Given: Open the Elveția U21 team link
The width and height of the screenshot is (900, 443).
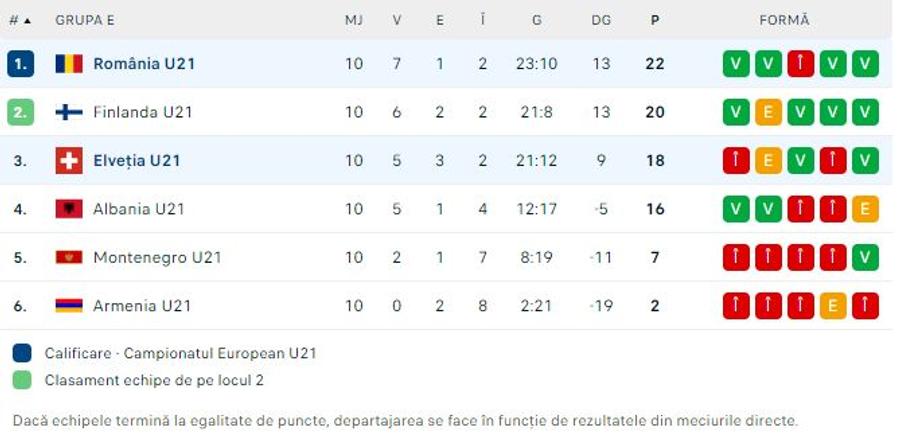Looking at the screenshot, I should [x=137, y=161].
